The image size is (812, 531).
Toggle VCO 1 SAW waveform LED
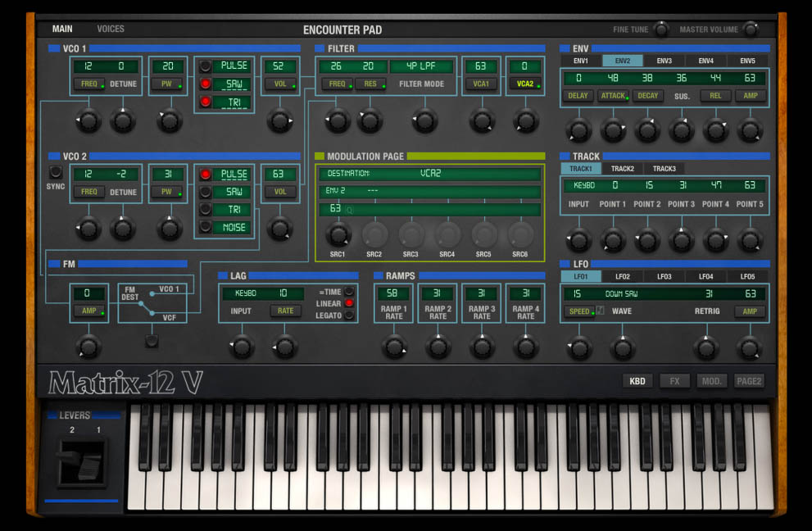coord(206,84)
